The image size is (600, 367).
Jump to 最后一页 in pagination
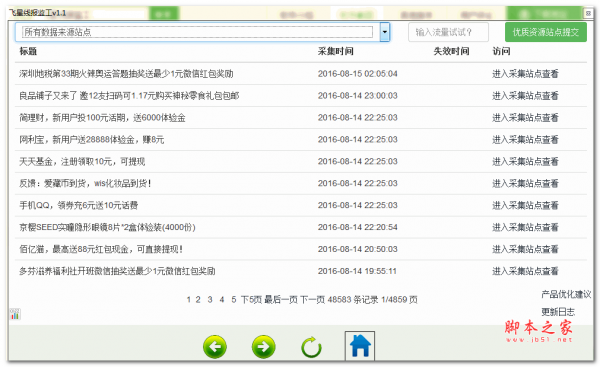point(281,300)
